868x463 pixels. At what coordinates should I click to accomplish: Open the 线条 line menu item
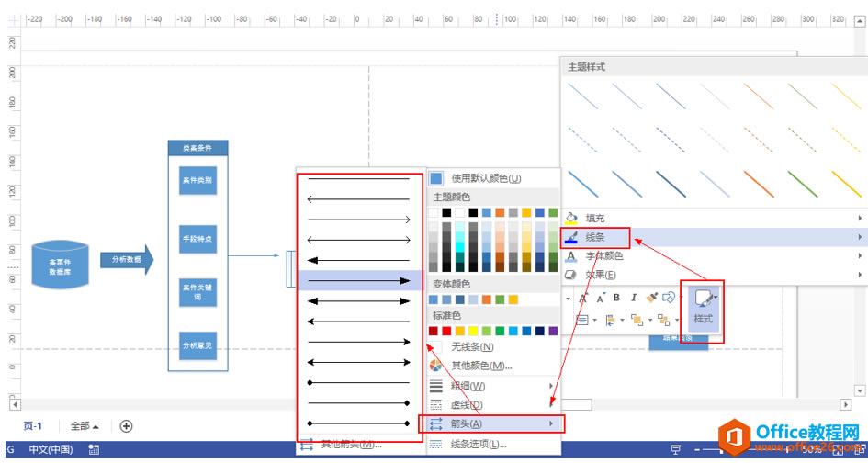click(x=714, y=237)
